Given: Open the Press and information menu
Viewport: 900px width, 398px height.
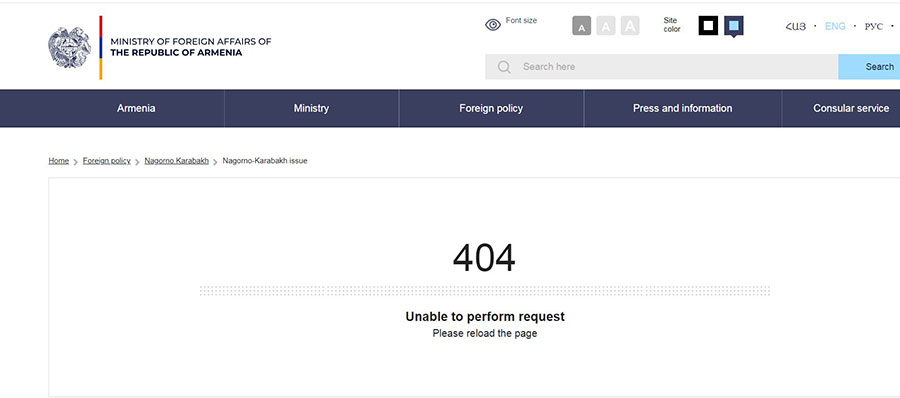Looking at the screenshot, I should 682,109.
